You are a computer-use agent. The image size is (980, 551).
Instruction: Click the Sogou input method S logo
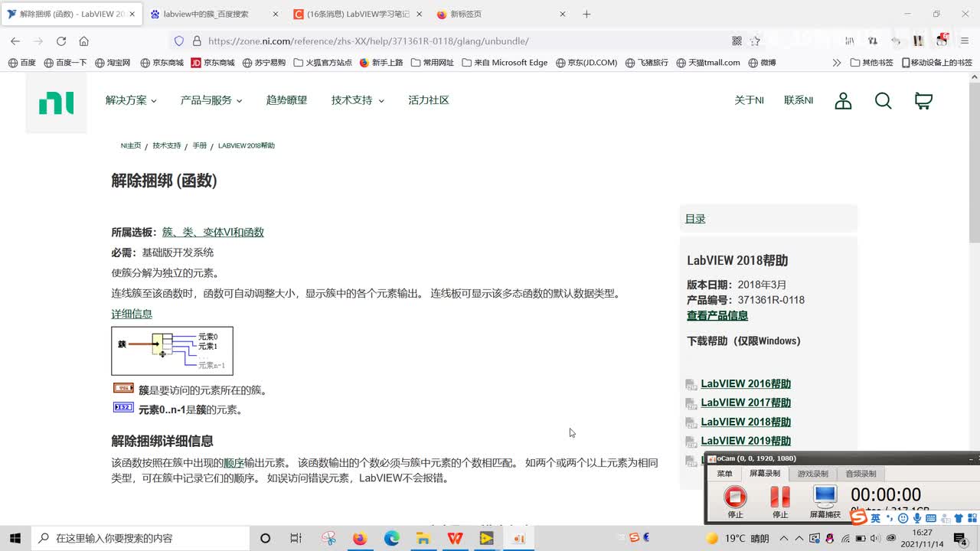pyautogui.click(x=859, y=518)
